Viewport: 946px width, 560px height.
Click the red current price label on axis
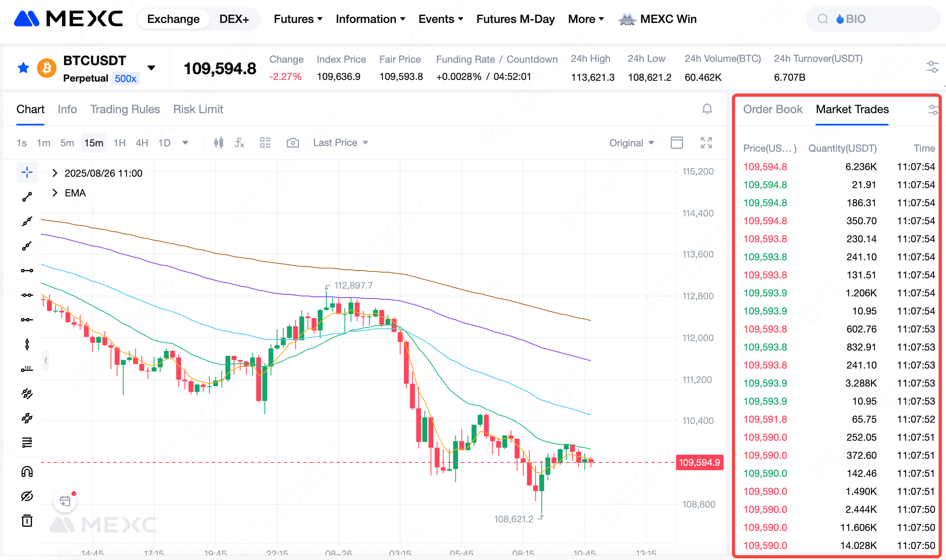(x=699, y=462)
